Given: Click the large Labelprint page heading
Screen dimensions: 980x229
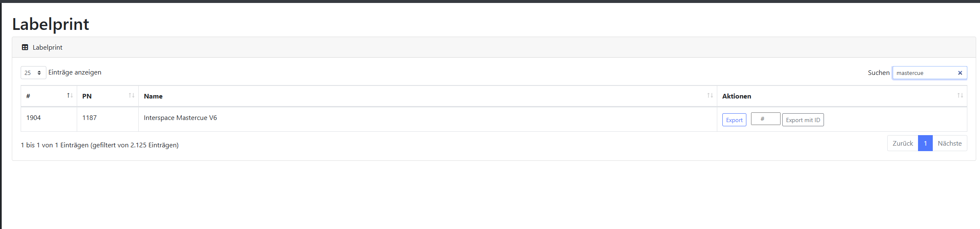Looking at the screenshot, I should click(x=51, y=24).
